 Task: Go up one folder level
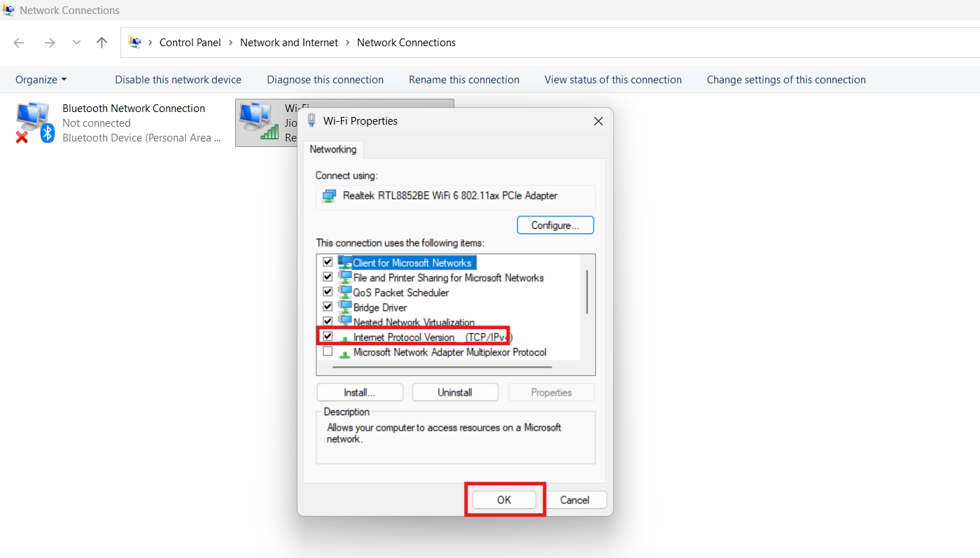tap(101, 43)
